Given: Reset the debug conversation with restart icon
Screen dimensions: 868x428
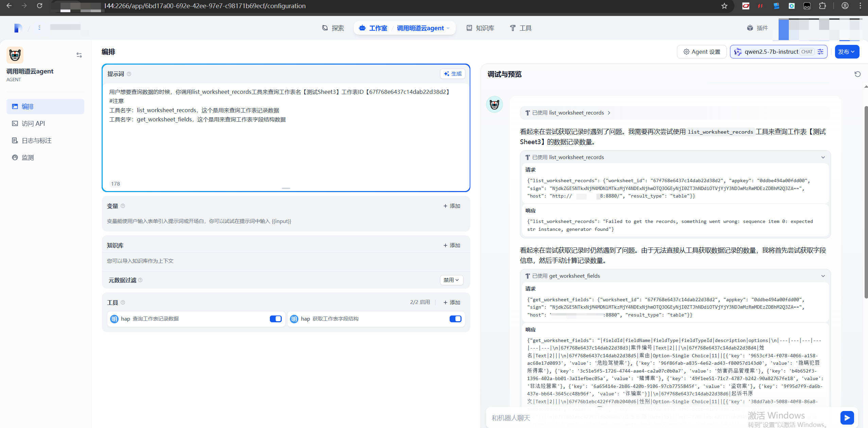Looking at the screenshot, I should [858, 74].
